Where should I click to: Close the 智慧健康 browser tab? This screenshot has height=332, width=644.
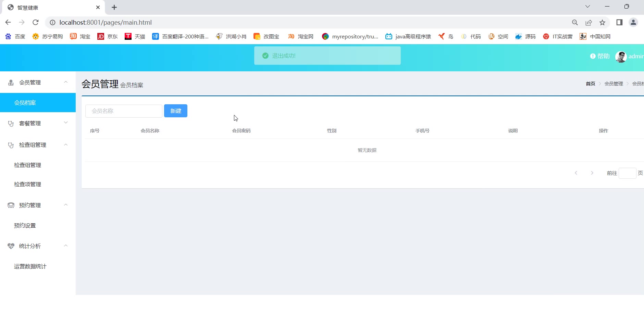click(98, 7)
